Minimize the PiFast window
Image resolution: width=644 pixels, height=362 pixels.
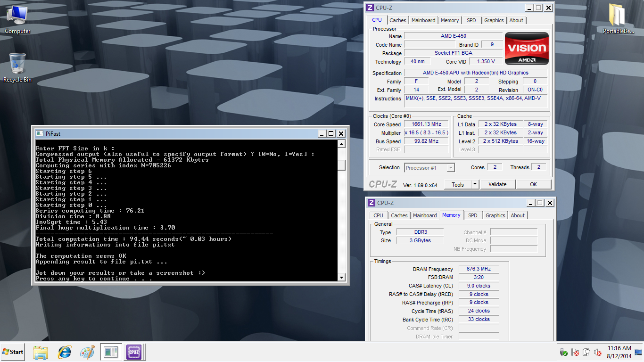coord(321,133)
